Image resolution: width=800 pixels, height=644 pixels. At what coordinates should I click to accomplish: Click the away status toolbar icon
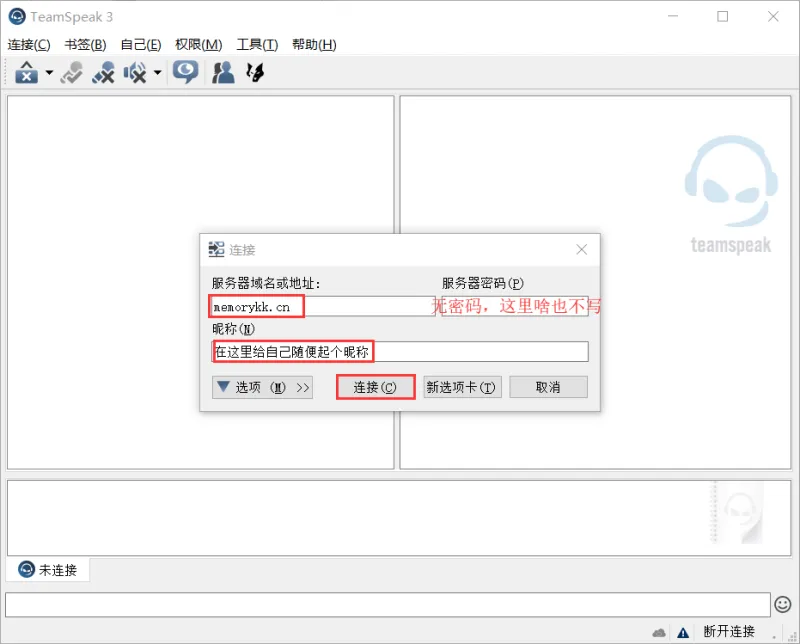coord(27,72)
